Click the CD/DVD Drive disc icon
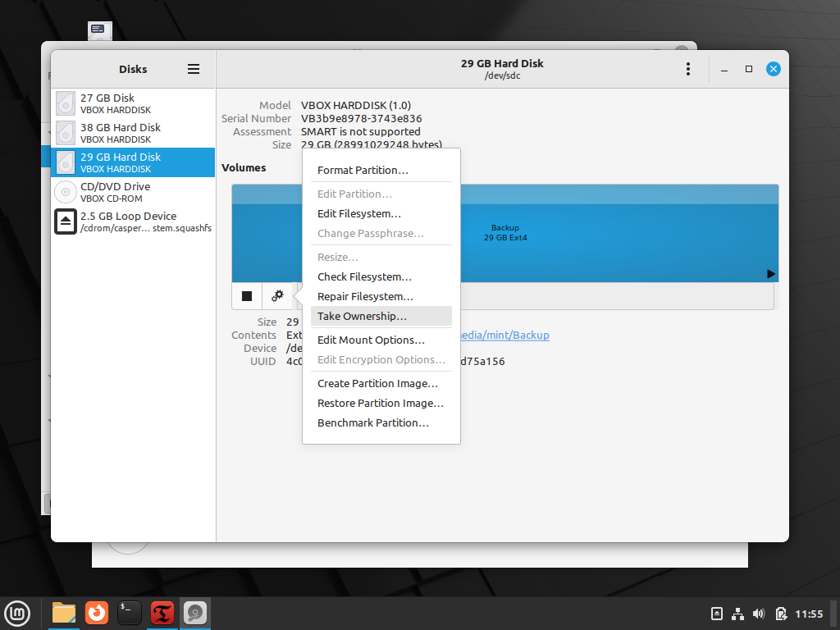Screen dimensions: 840x630 click(x=66, y=192)
